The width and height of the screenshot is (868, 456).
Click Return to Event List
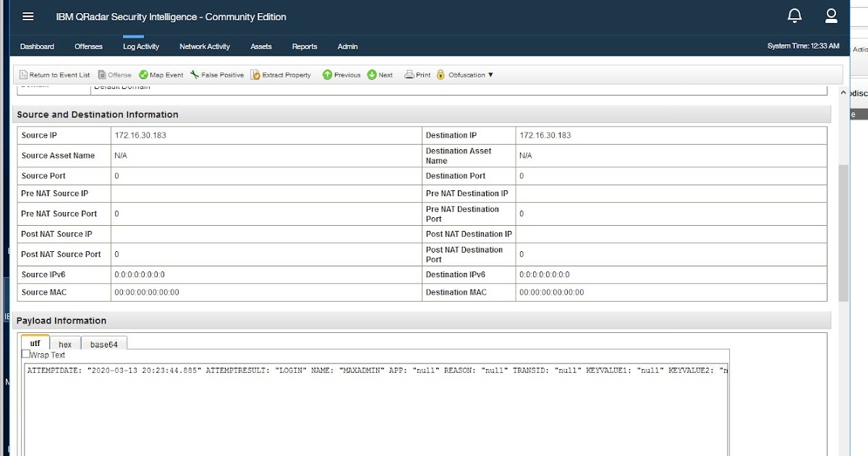54,75
